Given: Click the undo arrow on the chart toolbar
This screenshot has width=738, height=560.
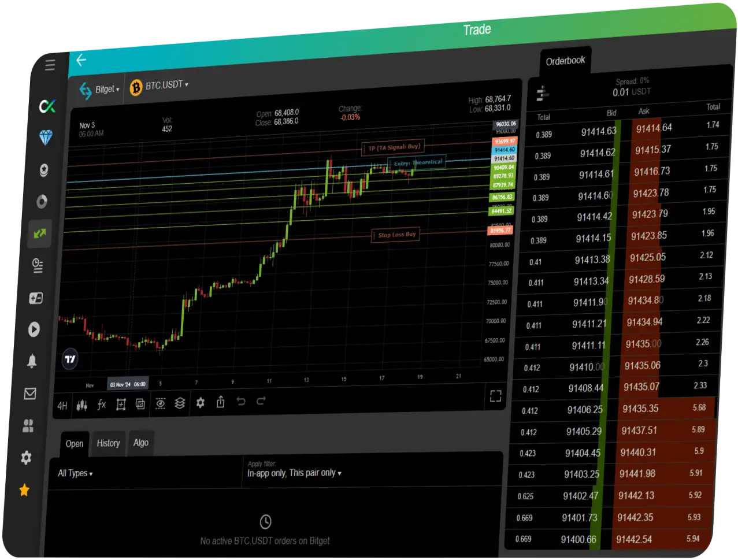Looking at the screenshot, I should click(x=241, y=401).
